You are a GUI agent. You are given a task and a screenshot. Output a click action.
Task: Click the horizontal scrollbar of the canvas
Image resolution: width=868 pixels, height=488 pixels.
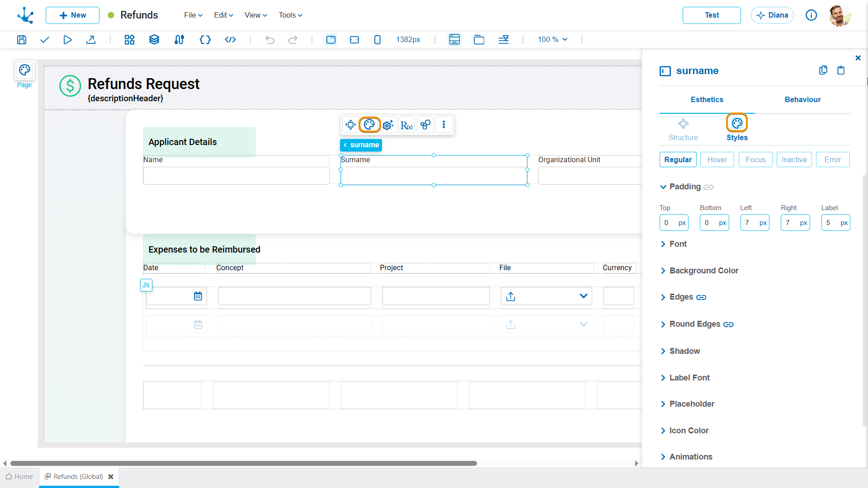click(243, 464)
